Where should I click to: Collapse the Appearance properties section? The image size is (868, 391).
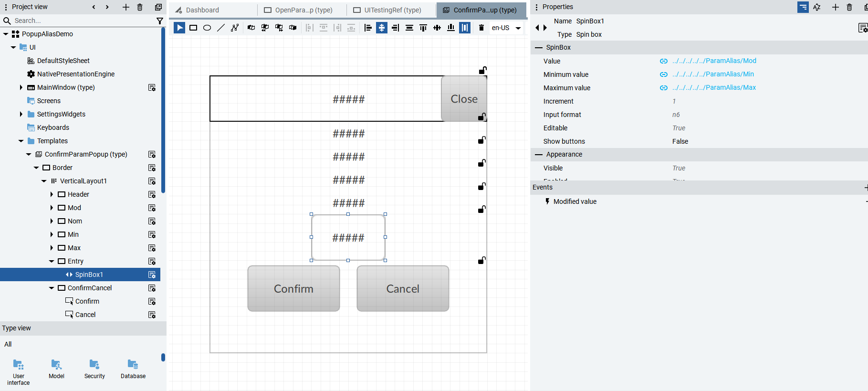pos(539,154)
